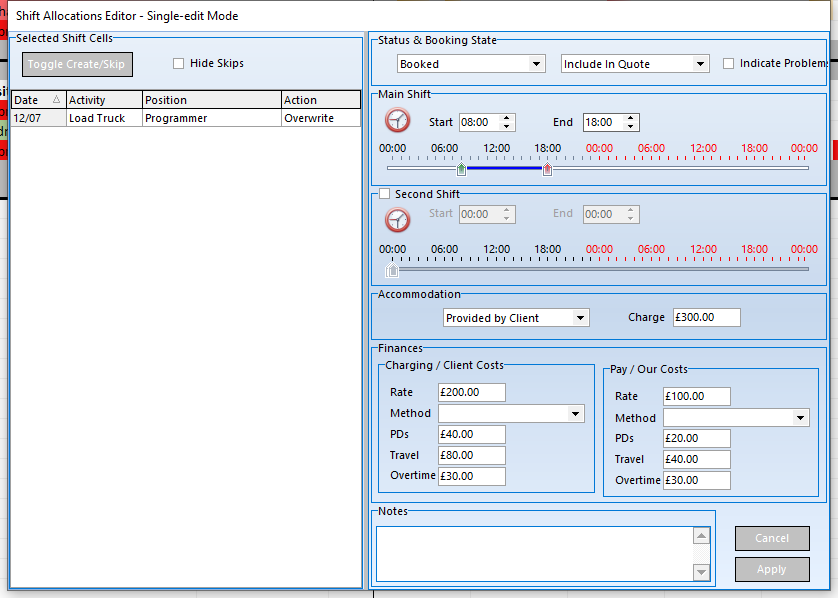
Task: Enable the Hide Skips checkbox
Action: 179,64
